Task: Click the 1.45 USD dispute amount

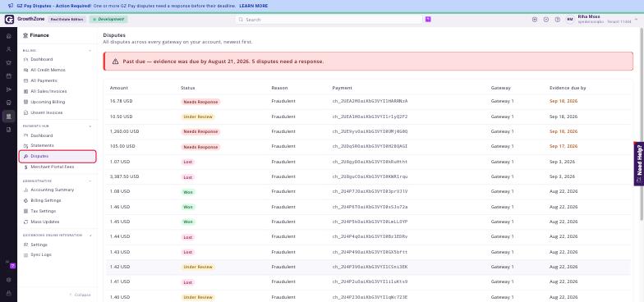Action: 120,222
